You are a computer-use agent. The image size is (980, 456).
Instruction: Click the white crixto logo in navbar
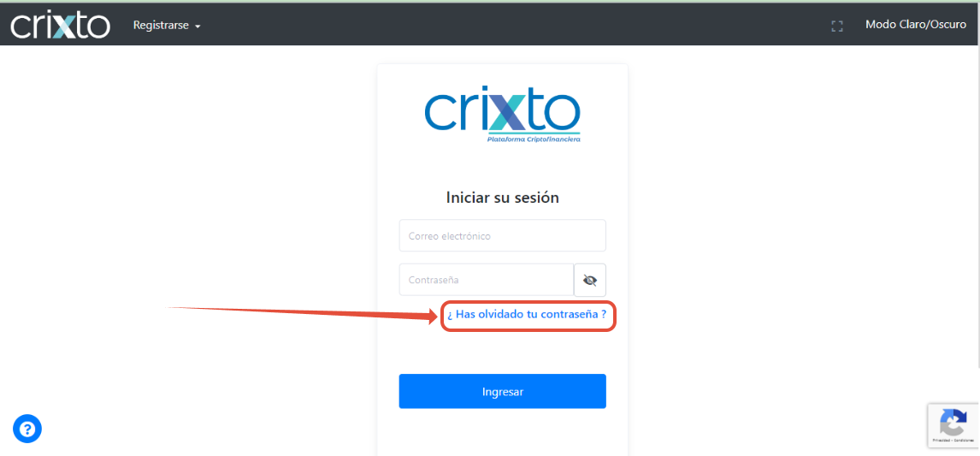coord(61,27)
